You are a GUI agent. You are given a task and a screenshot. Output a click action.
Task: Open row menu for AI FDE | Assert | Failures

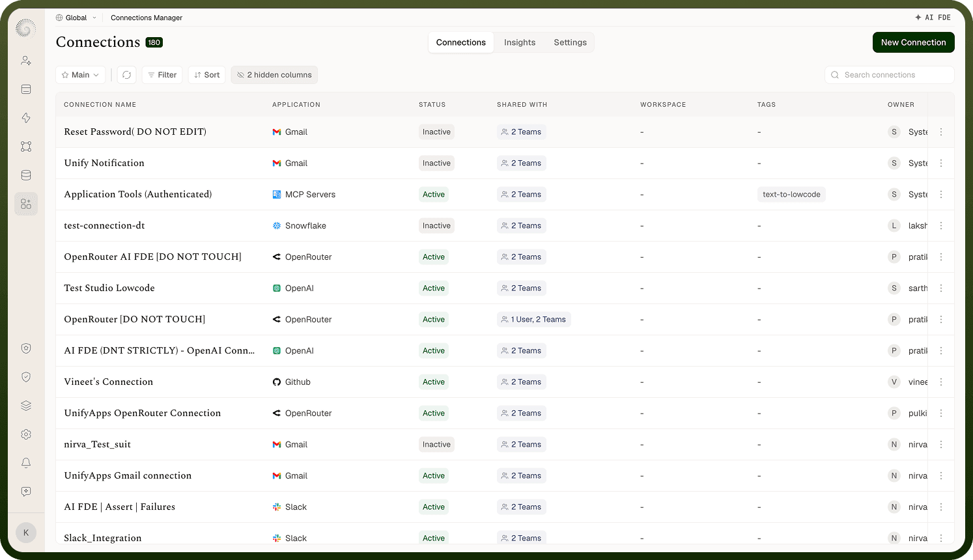click(941, 507)
